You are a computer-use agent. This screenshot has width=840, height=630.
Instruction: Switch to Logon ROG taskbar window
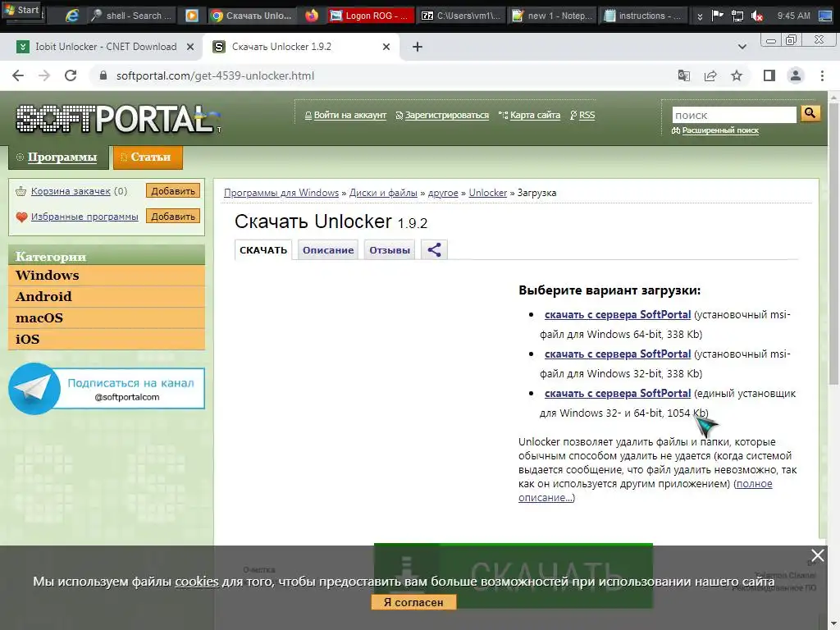[371, 16]
